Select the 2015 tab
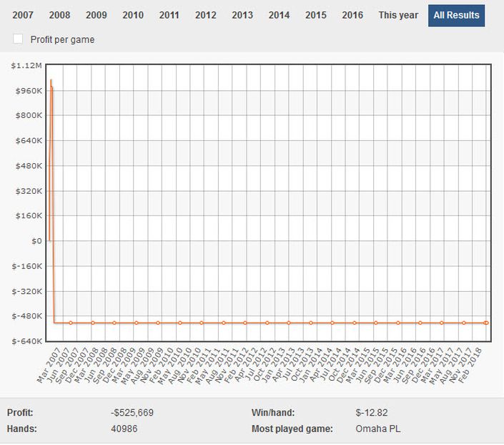This screenshot has height=445, width=504. (315, 15)
